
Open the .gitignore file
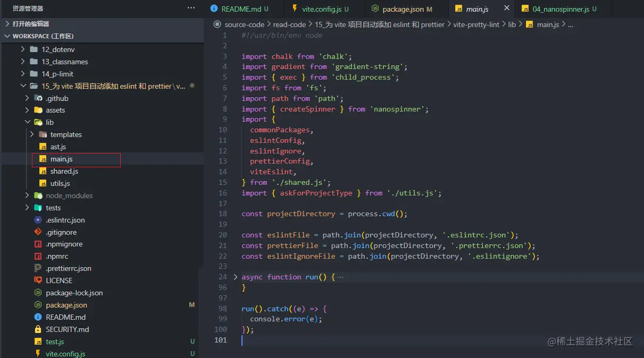(61, 232)
